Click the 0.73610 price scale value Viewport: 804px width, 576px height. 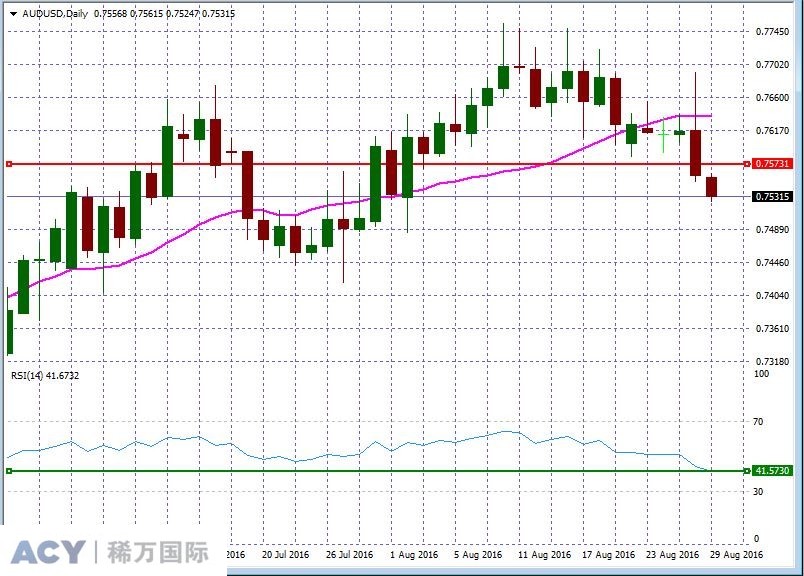772,328
